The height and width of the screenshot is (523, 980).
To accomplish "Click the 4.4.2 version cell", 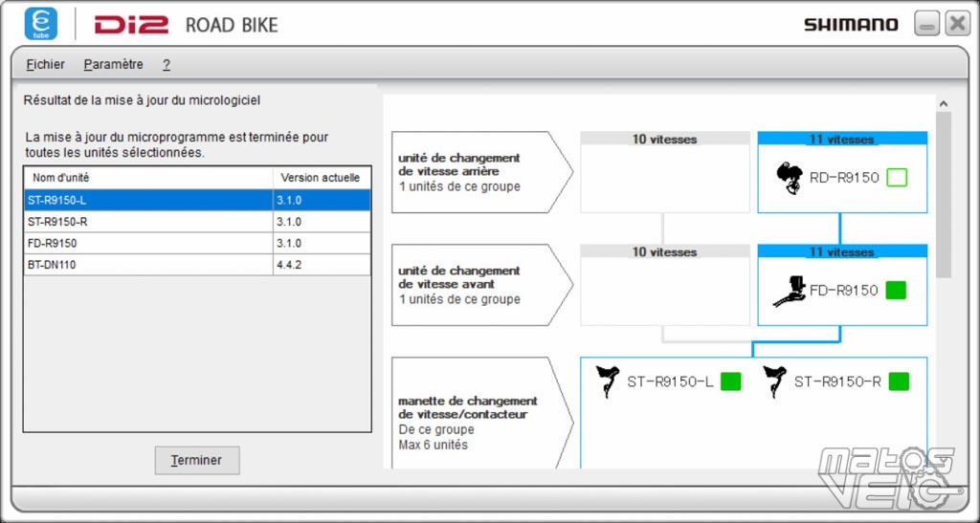I will point(322,265).
